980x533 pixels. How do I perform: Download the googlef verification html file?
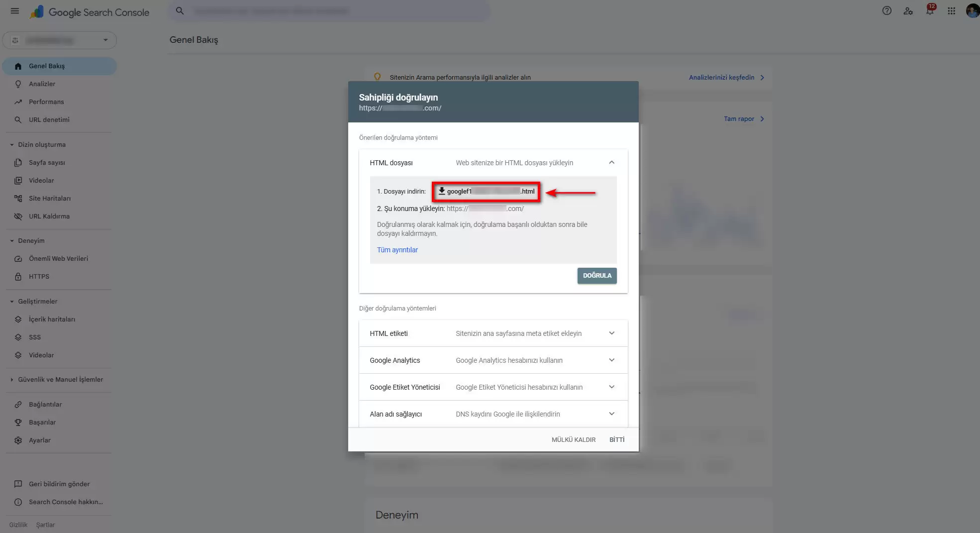tap(486, 191)
